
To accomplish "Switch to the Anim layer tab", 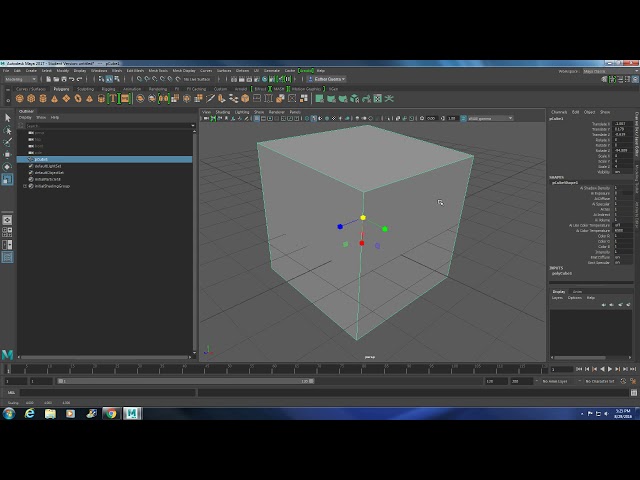I will click(x=577, y=291).
